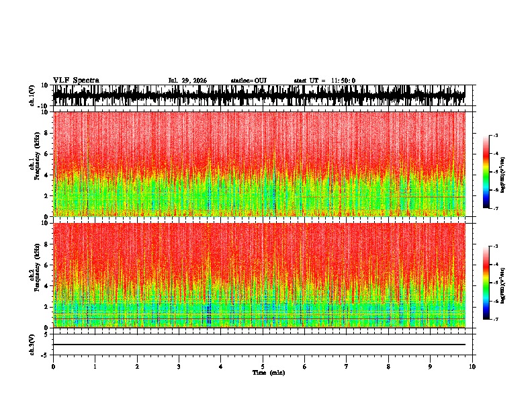532x411 pixels.
Task: Click time axis tick label '3'
Action: [179, 367]
